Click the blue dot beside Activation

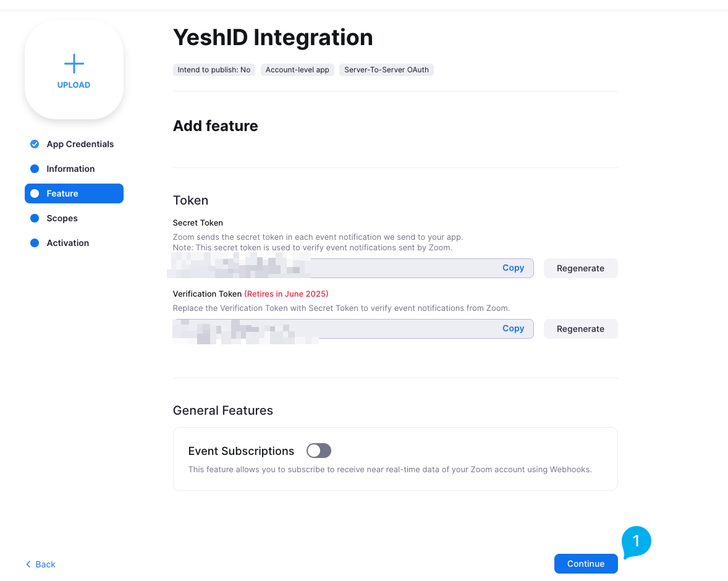click(35, 243)
